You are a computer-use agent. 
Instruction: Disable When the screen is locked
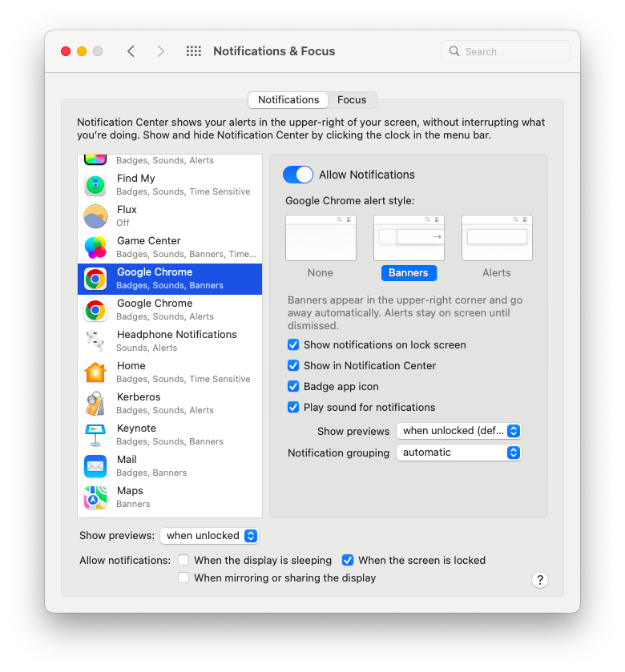coord(348,560)
